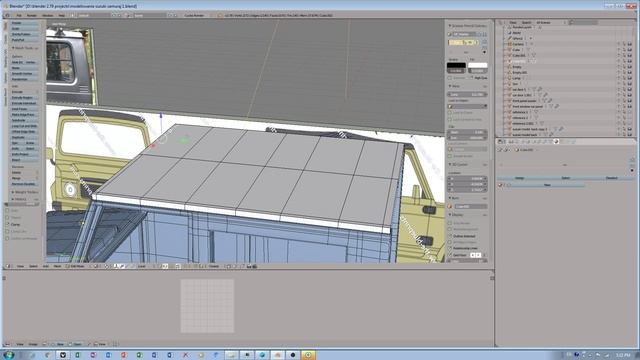
Task: Click the Assign material button
Action: (x=519, y=178)
